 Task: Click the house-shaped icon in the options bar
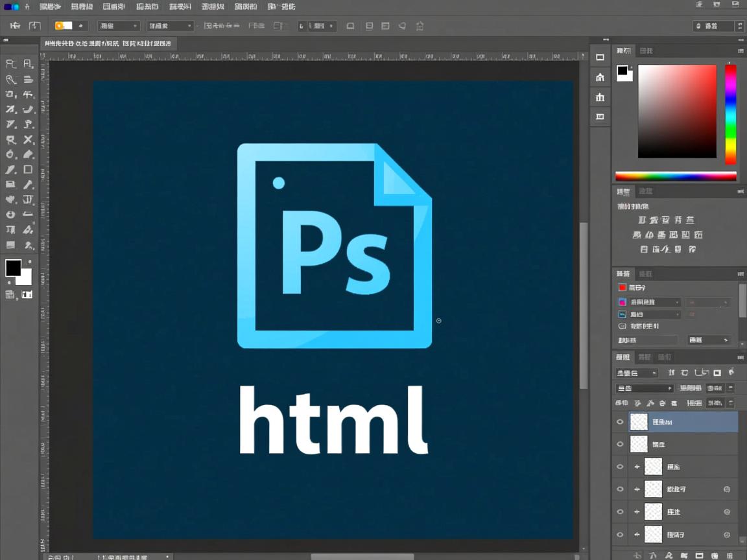(420, 26)
